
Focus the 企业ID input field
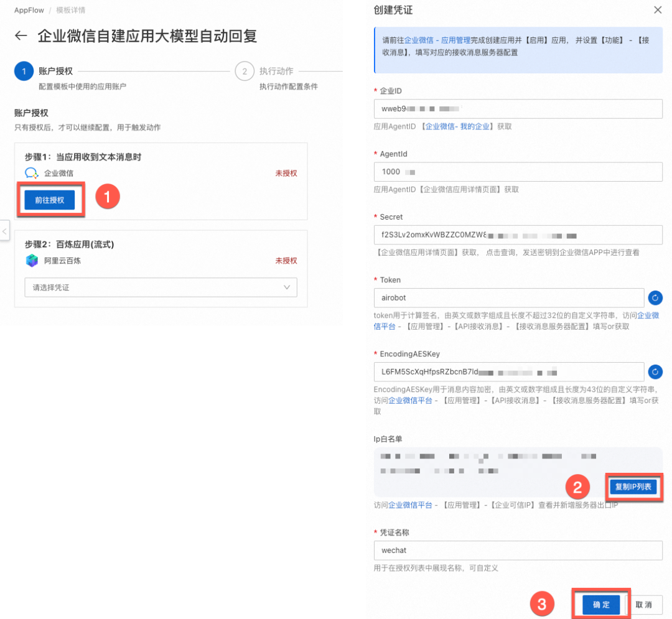click(x=518, y=109)
